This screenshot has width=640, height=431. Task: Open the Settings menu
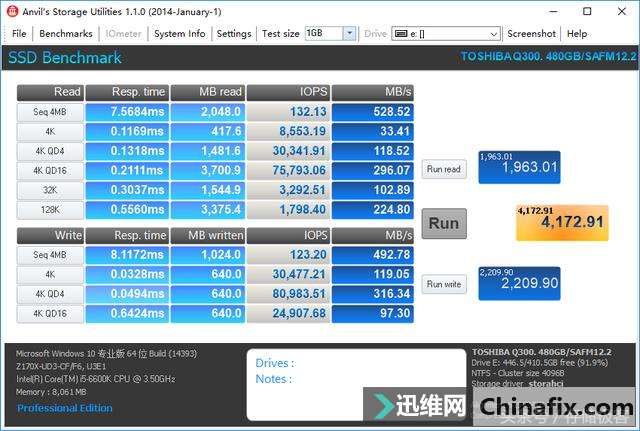pos(233,33)
